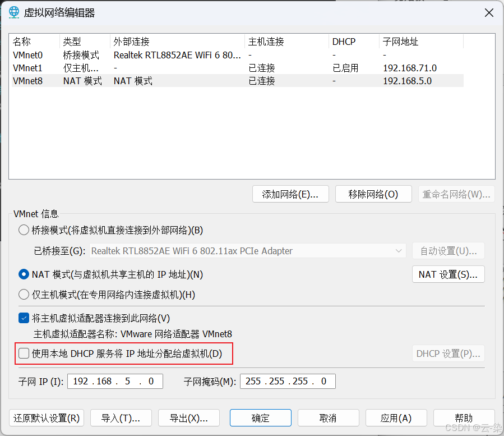Select 桥接模式 radio button
Viewport: 504px width, 436px height.
pos(24,230)
